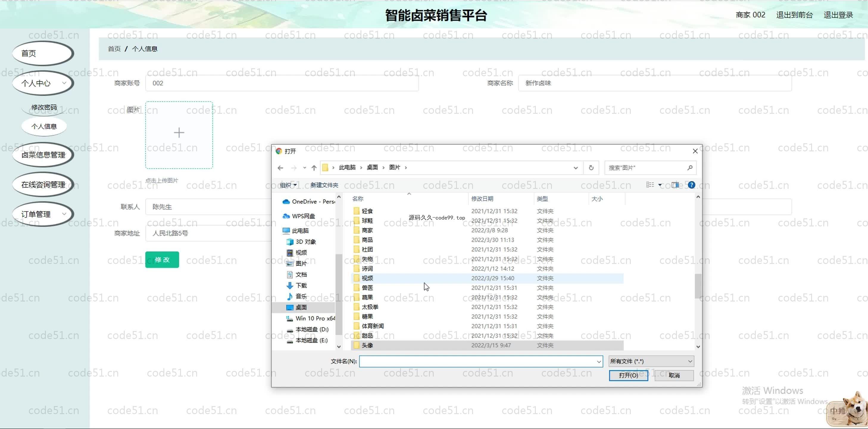This screenshot has height=429, width=868.
Task: Open 3D 对象 in the navigation pane
Action: [301, 242]
